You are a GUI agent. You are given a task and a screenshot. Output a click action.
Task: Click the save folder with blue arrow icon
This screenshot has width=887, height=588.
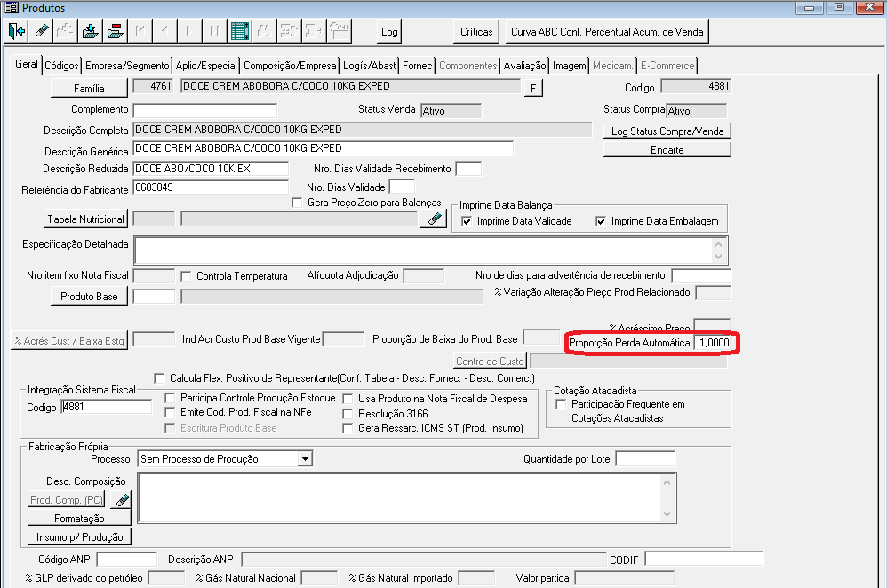(x=91, y=31)
